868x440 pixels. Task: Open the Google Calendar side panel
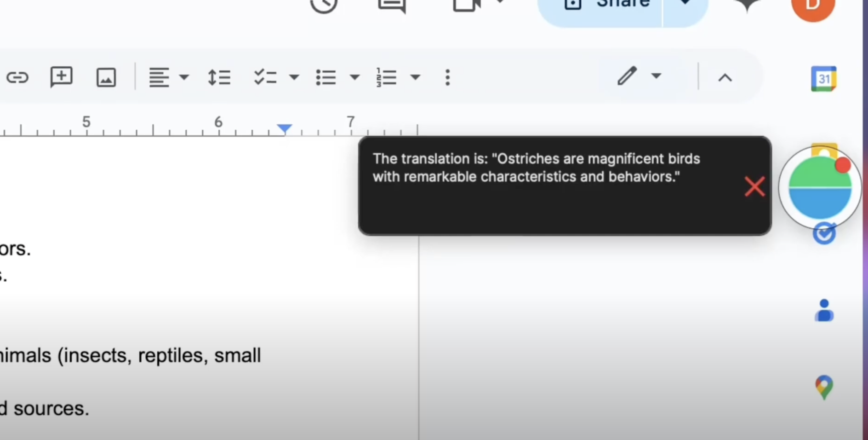pyautogui.click(x=823, y=79)
